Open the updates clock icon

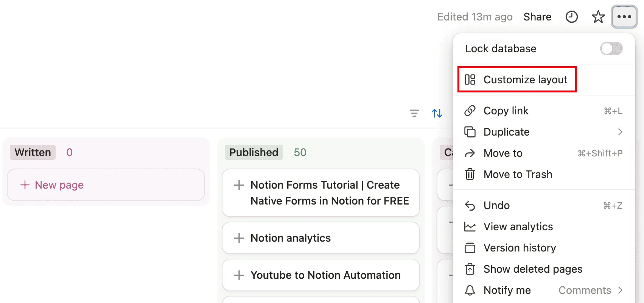571,17
